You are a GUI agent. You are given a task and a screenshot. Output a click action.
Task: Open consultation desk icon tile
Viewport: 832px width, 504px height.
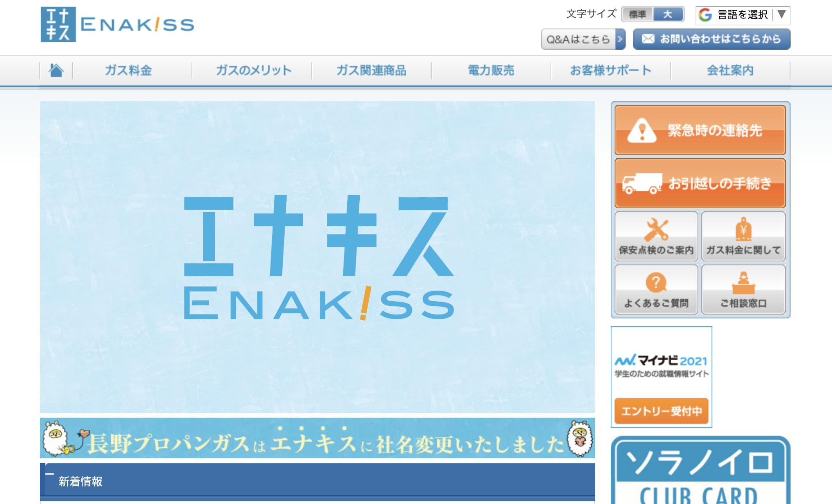743,290
